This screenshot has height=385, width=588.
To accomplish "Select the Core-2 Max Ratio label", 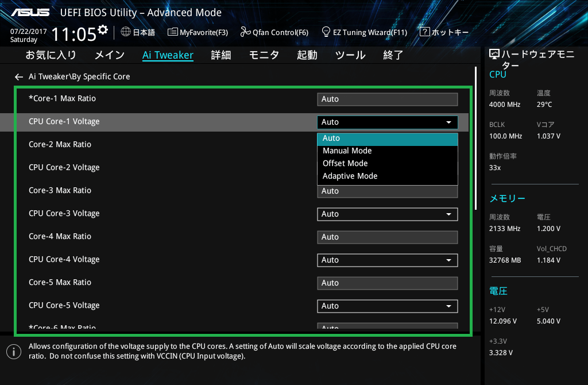I will point(60,144).
